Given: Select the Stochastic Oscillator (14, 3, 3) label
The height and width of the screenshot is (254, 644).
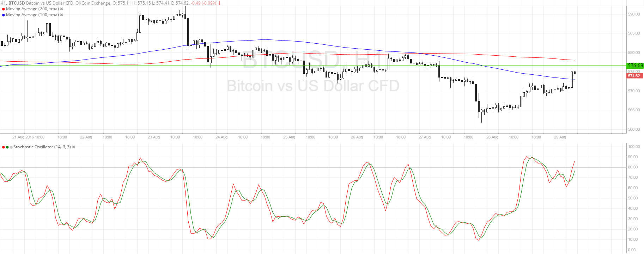Looking at the screenshot, I should point(42,147).
